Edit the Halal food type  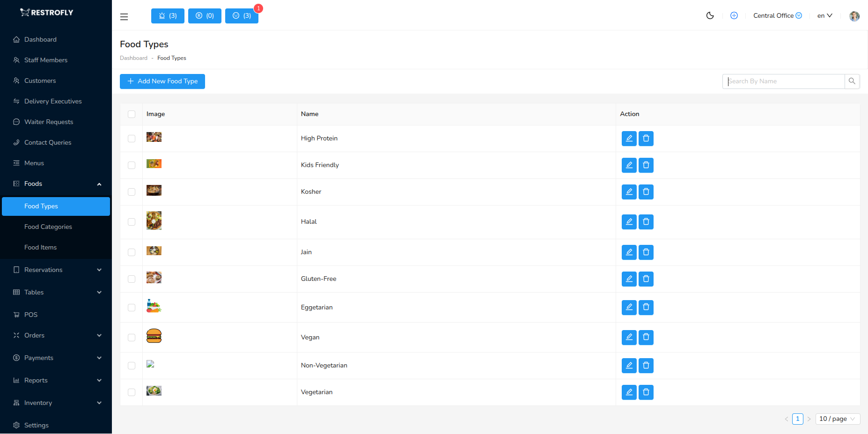click(629, 222)
